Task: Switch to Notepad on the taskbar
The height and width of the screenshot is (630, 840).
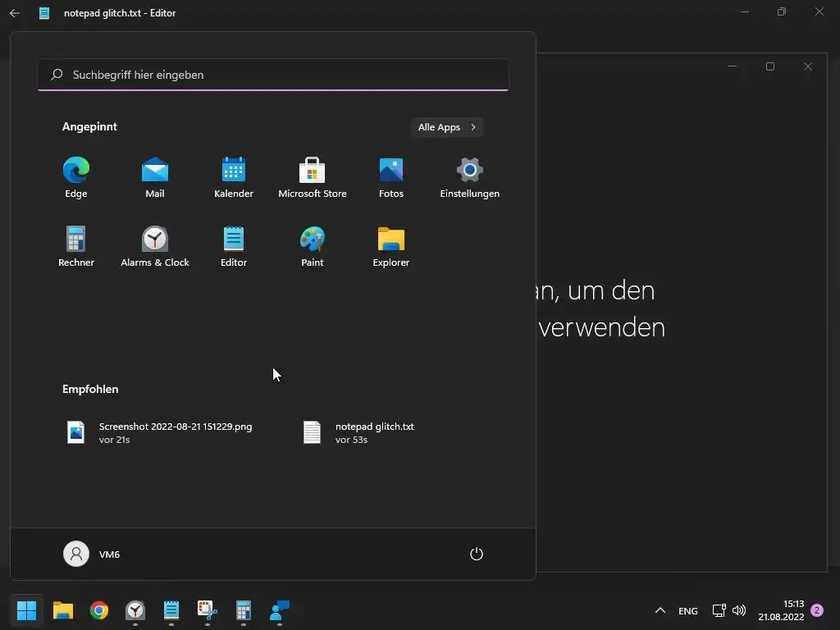Action: [171, 610]
